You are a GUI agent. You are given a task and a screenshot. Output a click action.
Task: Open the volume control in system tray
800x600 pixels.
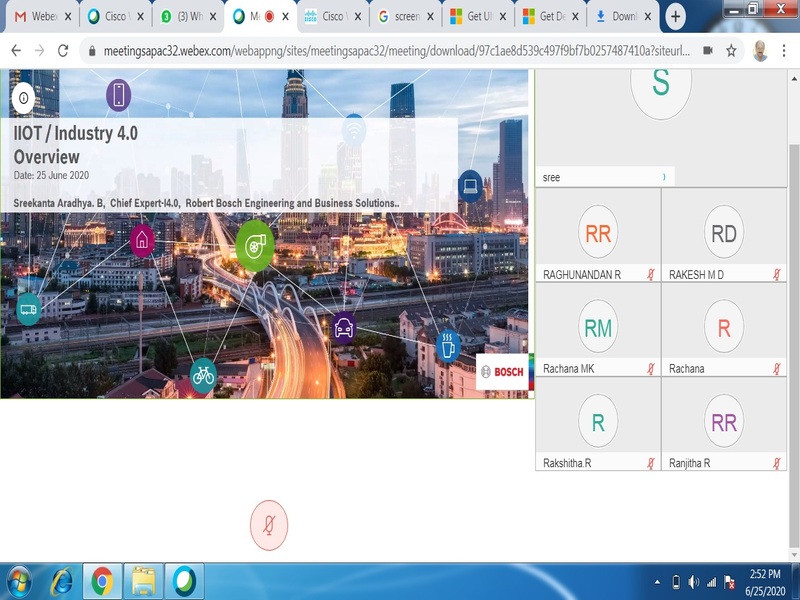[694, 582]
